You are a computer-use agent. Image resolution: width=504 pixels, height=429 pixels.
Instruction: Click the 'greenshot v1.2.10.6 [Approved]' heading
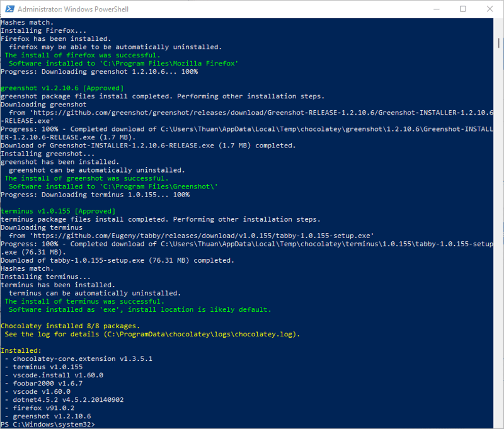(62, 88)
